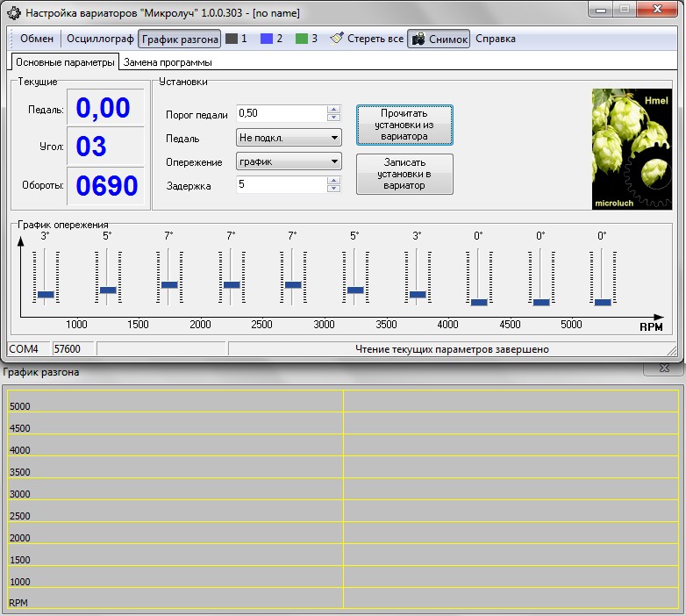The height and width of the screenshot is (616, 686).
Task: Select the gray channel 1 swatch
Action: 232,39
